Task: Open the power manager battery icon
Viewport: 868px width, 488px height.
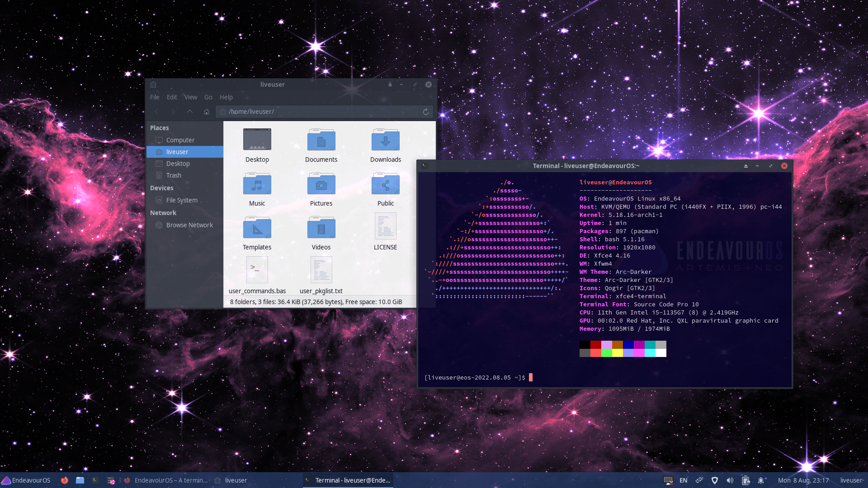Action: click(746, 480)
